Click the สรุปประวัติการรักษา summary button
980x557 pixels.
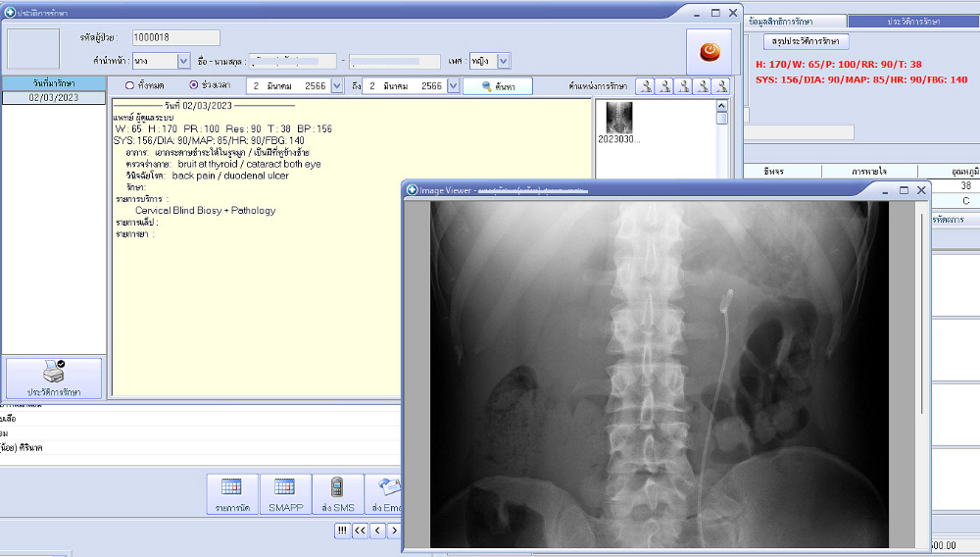point(806,41)
